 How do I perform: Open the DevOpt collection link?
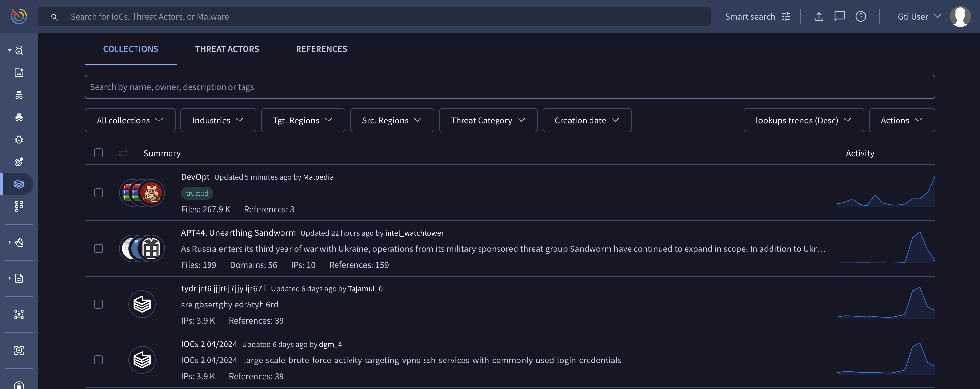pyautogui.click(x=195, y=176)
